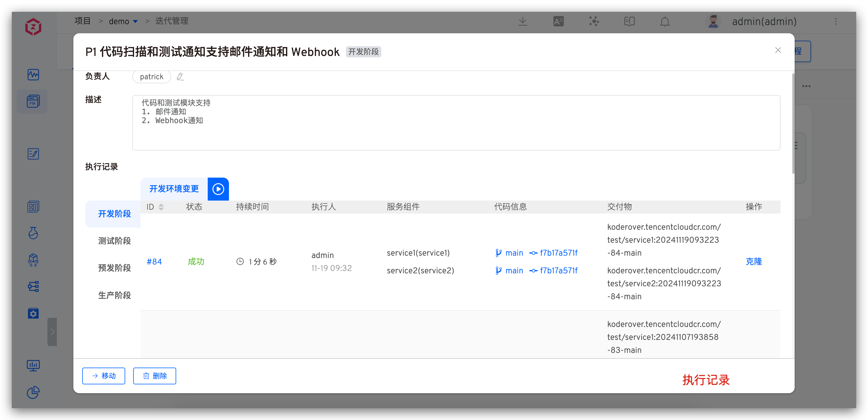Screen dimensions: 868x420
Task: Switch to the 测试阶段 tab
Action: [x=114, y=241]
